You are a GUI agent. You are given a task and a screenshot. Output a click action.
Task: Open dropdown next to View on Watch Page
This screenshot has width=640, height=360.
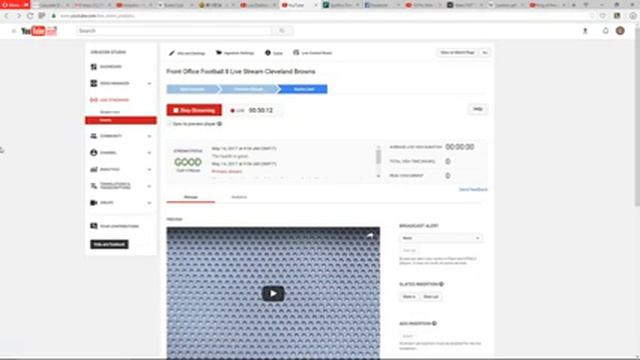click(485, 53)
